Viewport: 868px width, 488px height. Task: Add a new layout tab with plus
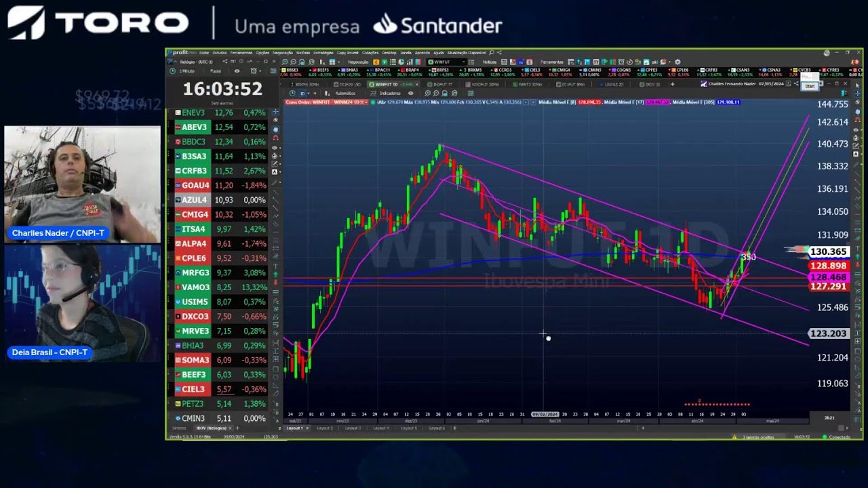pyautogui.click(x=454, y=428)
